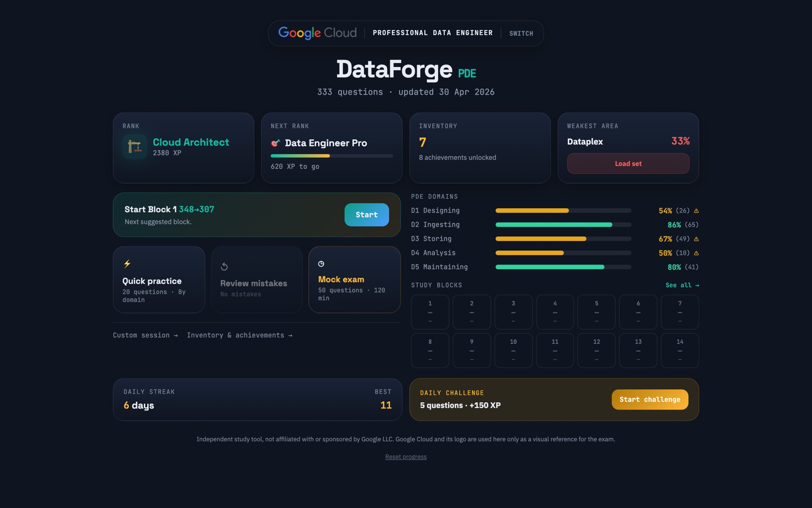Click the warning icon on D1 Designing
Viewport: 812px width, 508px height.
click(x=696, y=211)
